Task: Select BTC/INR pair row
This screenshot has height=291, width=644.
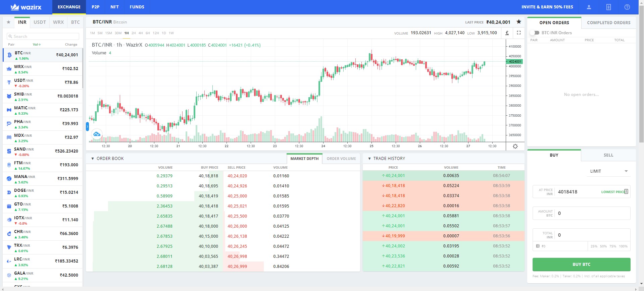Action: tap(43, 55)
